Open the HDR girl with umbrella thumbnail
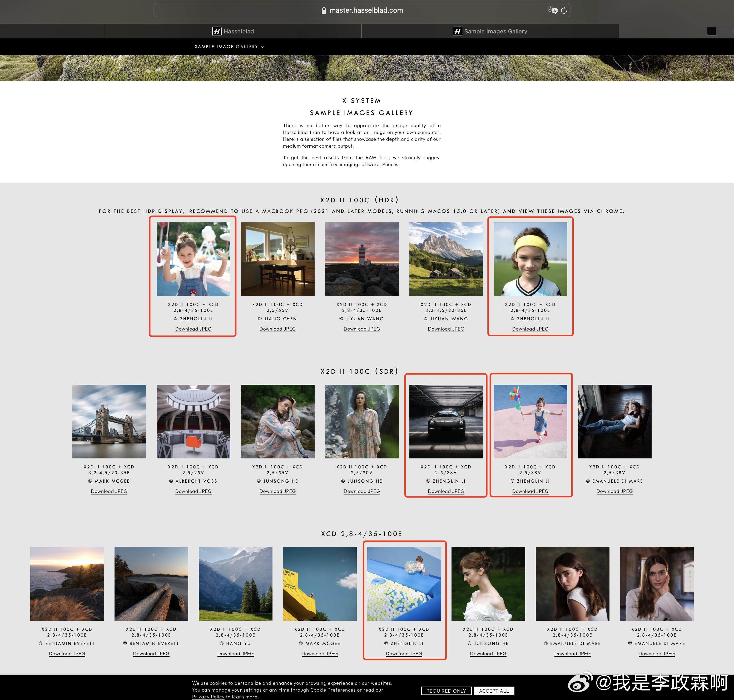 (194, 259)
